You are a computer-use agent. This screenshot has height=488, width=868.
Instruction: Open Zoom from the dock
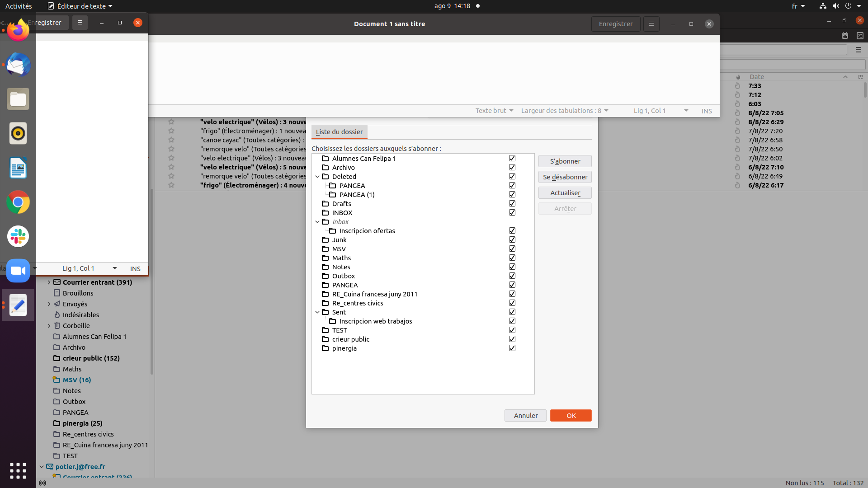(x=18, y=271)
